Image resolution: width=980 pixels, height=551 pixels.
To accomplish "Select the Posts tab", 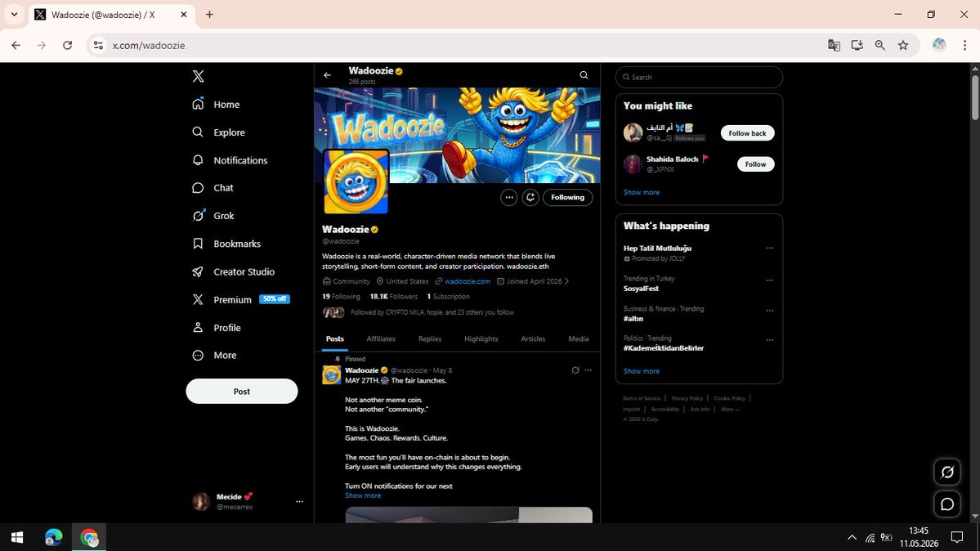I will coord(334,339).
